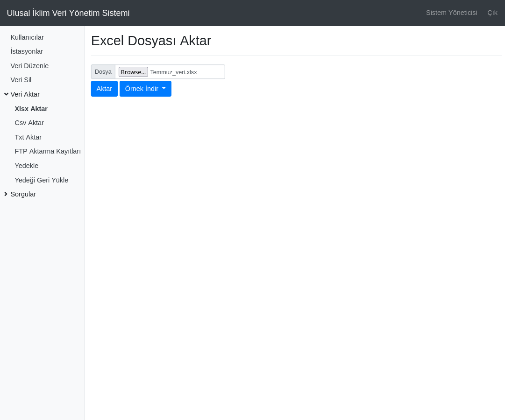
Task: Expand the Sorgular chevron
Action: 6,194
